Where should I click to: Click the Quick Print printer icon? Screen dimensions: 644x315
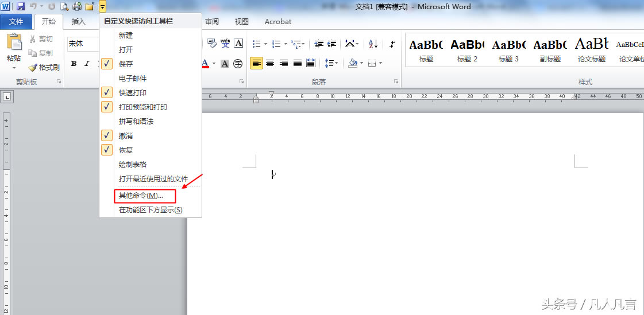coord(77,6)
